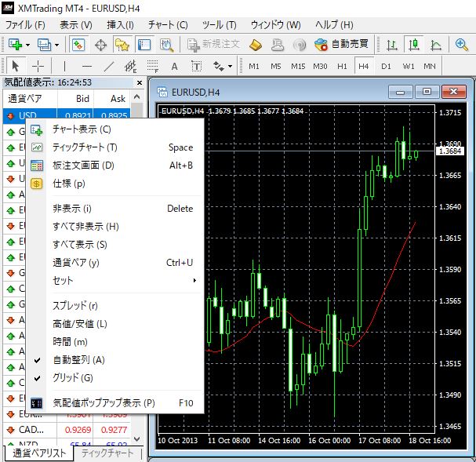Screen dimensions: 476x462
Task: Expand the profiles dropdown arrow
Action: [x=56, y=45]
